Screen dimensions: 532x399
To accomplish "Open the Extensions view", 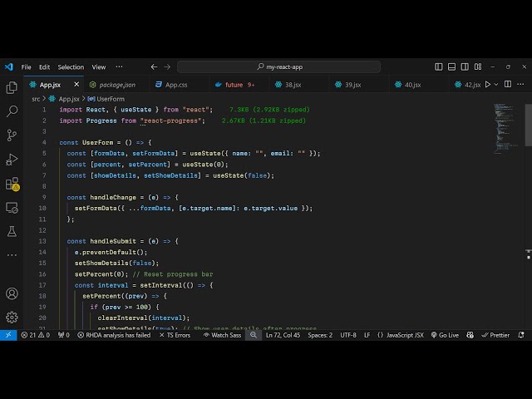I will tap(12, 184).
